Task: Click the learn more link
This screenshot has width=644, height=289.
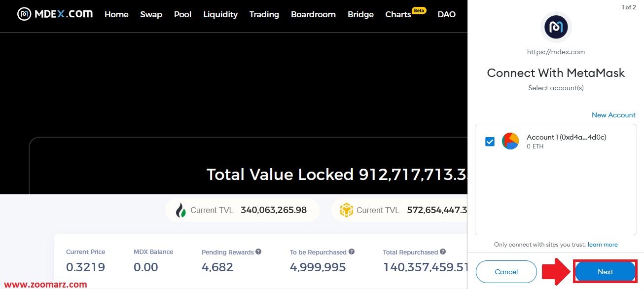Action: (x=603, y=245)
